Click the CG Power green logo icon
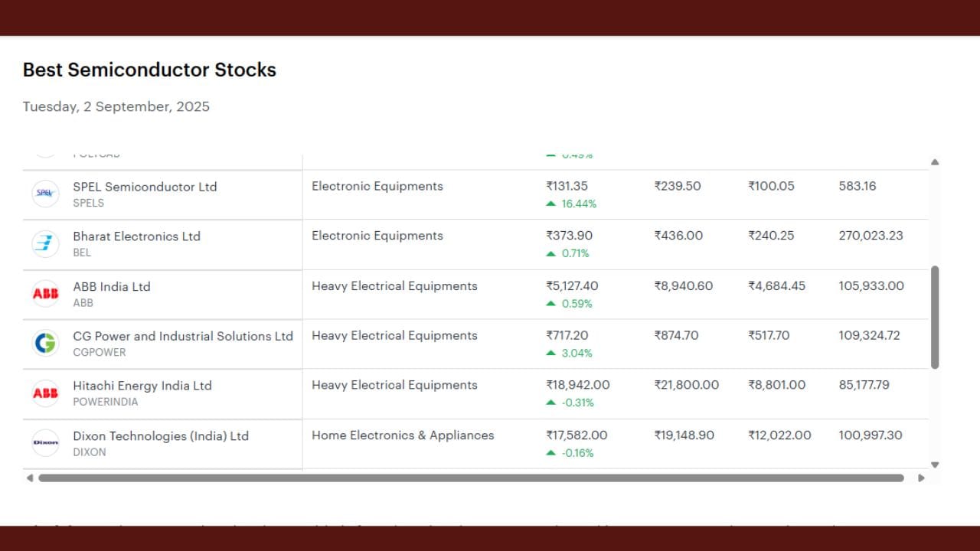Screen dimensions: 980x551 coord(46,344)
